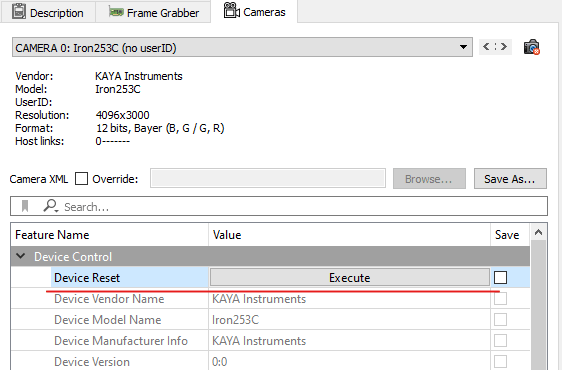Click the Save As... button
This screenshot has width=562, height=370.
tap(510, 179)
